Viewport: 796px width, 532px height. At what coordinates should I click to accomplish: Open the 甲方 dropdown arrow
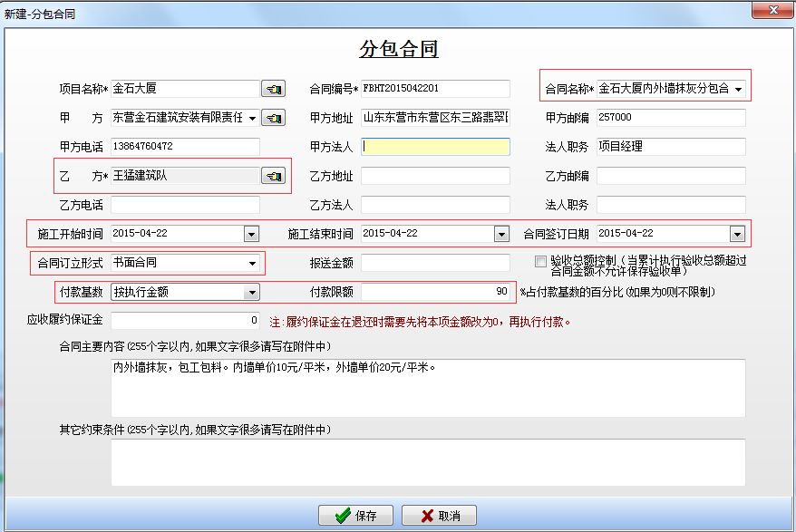251,118
